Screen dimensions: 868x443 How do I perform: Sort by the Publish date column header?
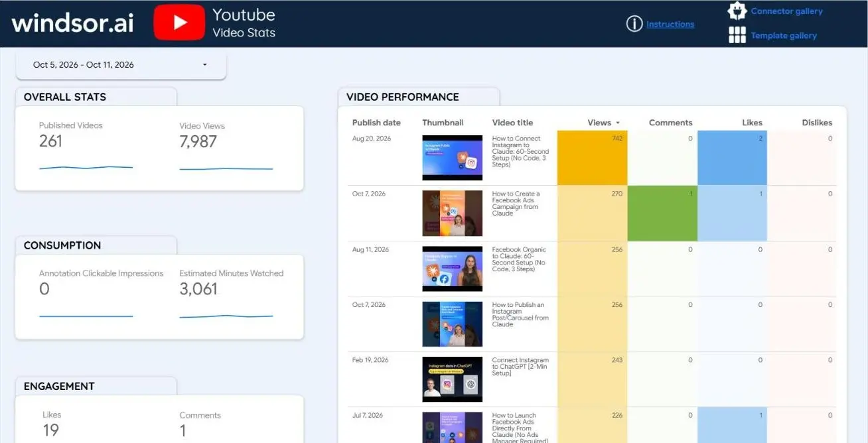pyautogui.click(x=376, y=123)
